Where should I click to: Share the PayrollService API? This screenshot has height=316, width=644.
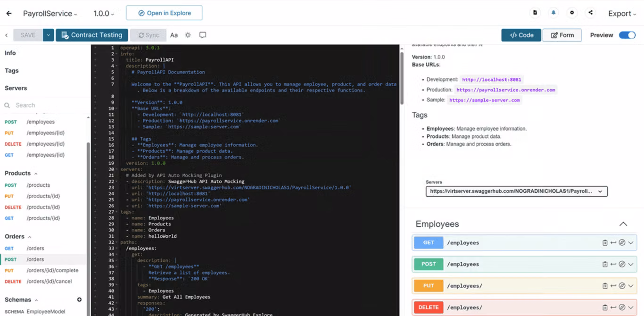coord(590,13)
